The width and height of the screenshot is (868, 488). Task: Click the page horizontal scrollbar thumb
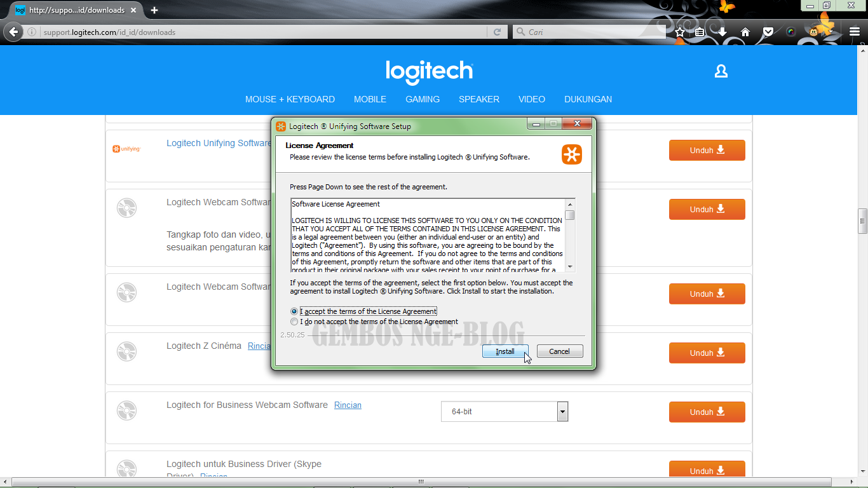420,482
